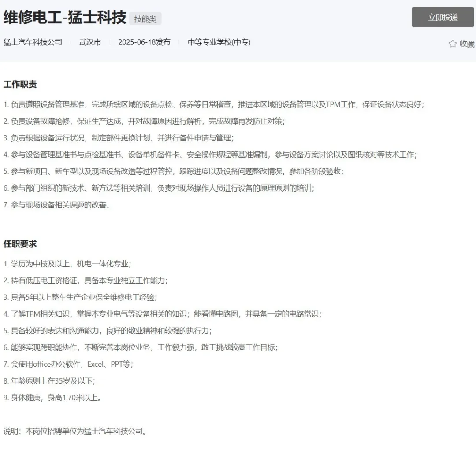The image size is (476, 450).
Task: Click the 说明 note about 招聘单位
Action: (75, 431)
